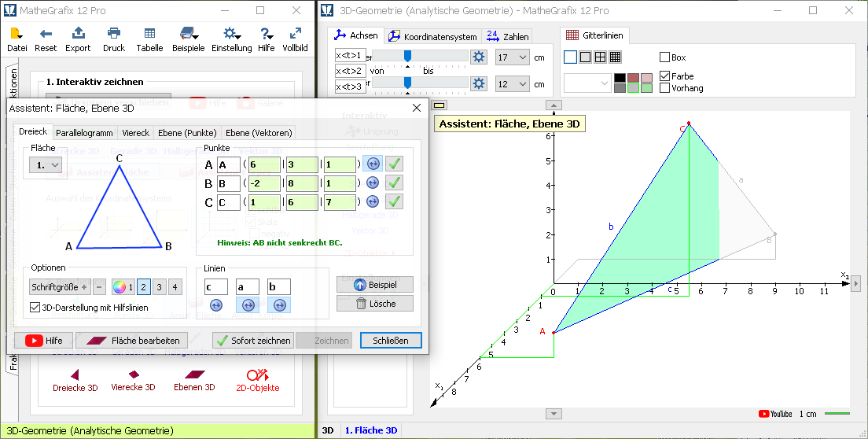
Task: Click the swap icon for point C
Action: click(373, 201)
